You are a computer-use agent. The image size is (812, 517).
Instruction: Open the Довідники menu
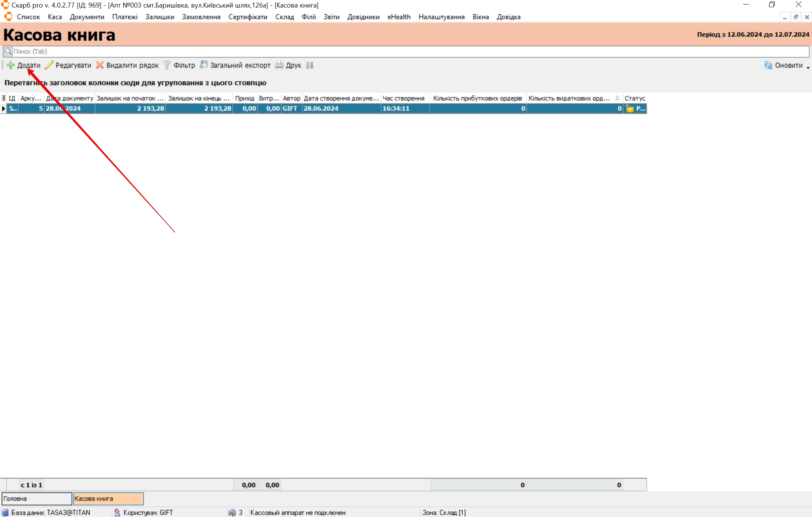pyautogui.click(x=363, y=17)
